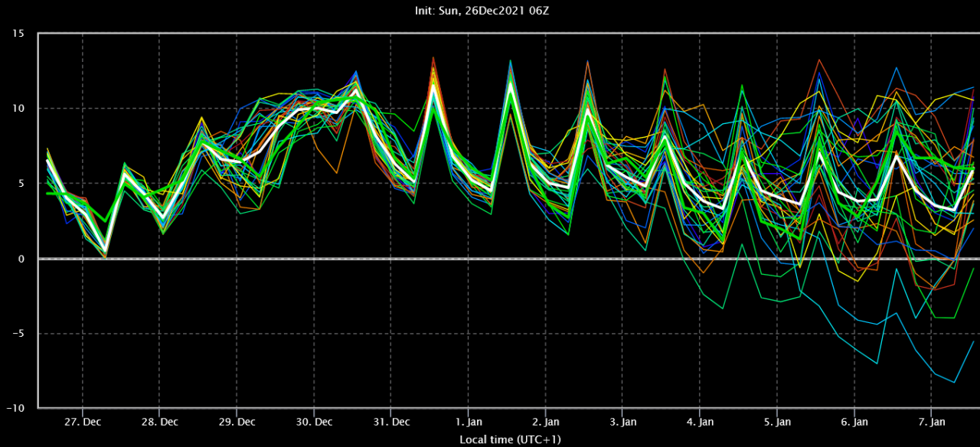
Task: Click the chart title 'Init: Sun, 26Dec2021 06Z'
Action: click(x=489, y=10)
